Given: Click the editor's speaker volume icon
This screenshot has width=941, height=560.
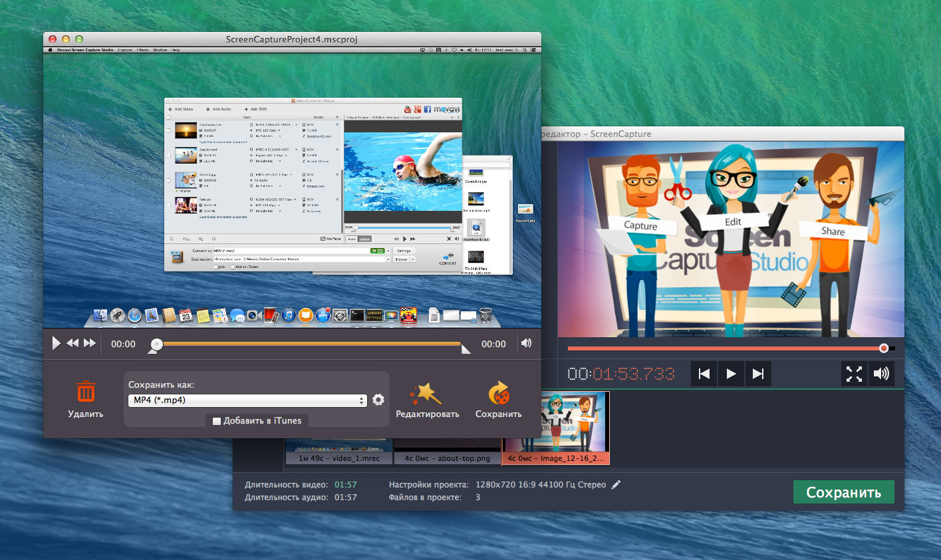Looking at the screenshot, I should (881, 374).
